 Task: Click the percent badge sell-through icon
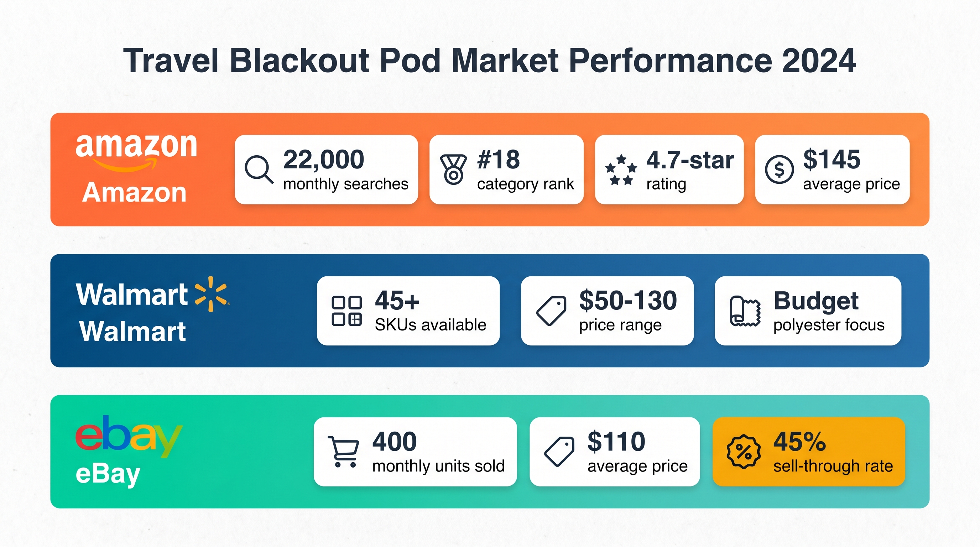click(x=744, y=452)
